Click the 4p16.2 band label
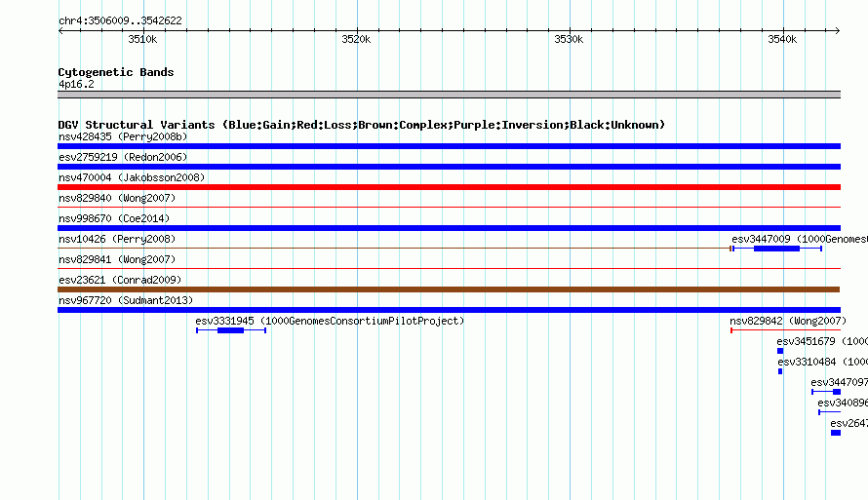Image resolution: width=868 pixels, height=500 pixels. click(x=76, y=84)
